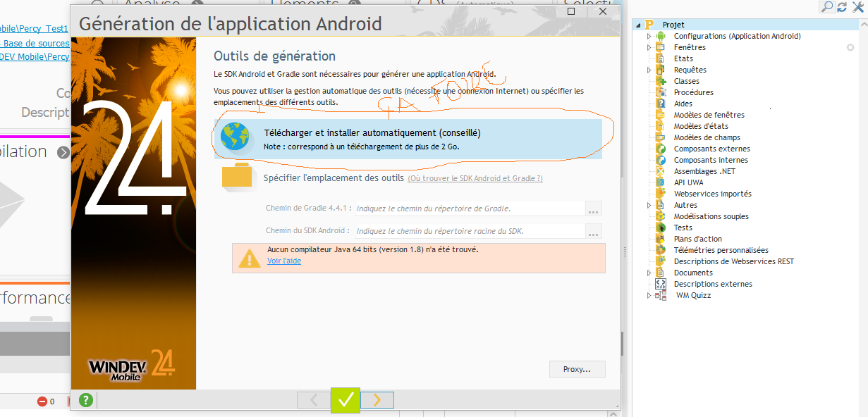
Task: Click the Android robot Configurations icon
Action: [661, 36]
